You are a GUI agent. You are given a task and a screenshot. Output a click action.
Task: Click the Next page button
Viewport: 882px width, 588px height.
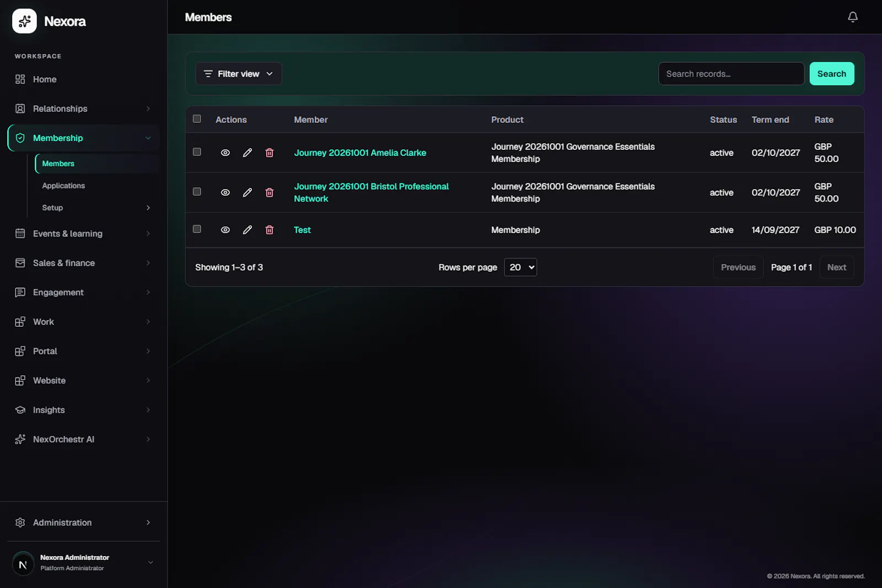pyautogui.click(x=836, y=267)
